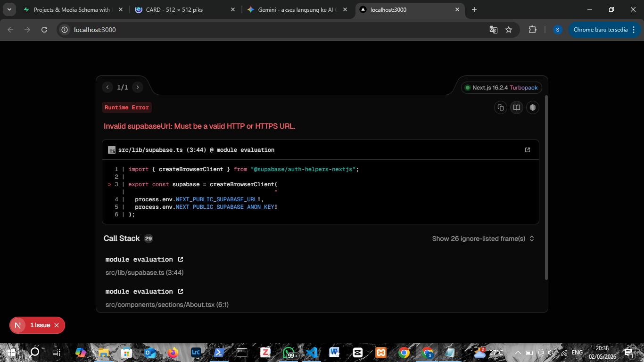Screen dimensions: 644x362
Task: Close the Projects & Media Schema tab
Action: [121, 9]
